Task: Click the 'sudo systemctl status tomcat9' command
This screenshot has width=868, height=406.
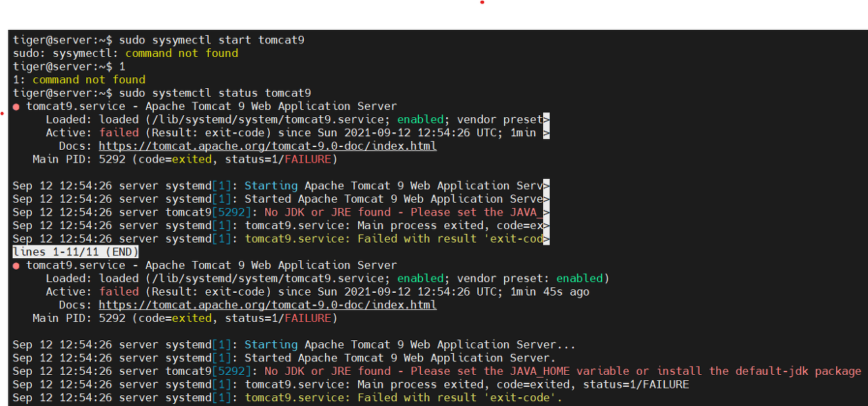Action: (x=215, y=93)
